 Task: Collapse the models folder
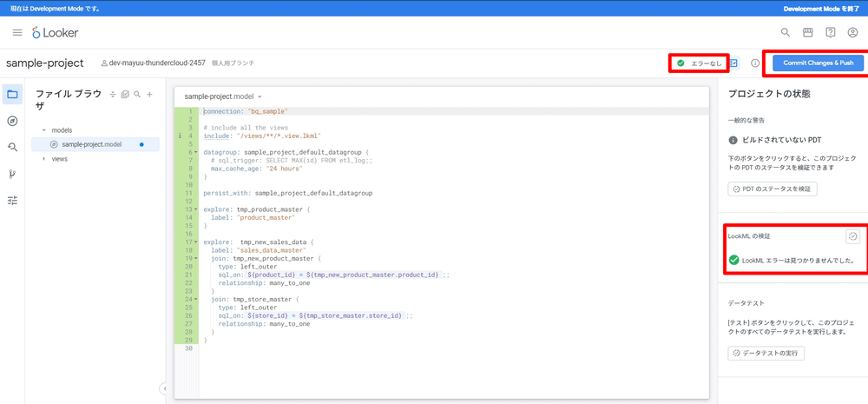tap(43, 130)
